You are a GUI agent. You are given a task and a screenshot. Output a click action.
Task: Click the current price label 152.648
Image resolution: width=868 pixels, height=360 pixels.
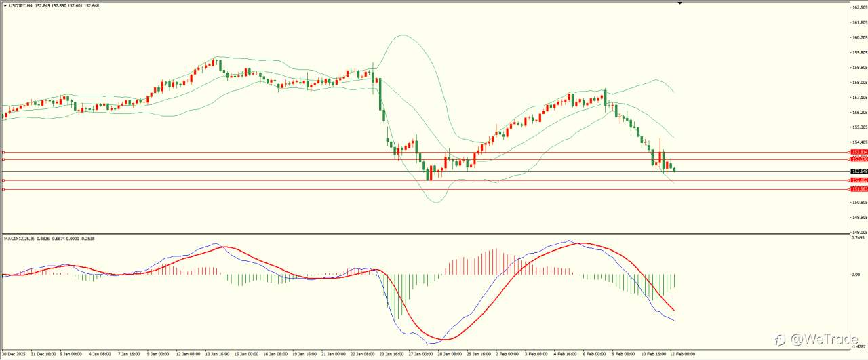[x=859, y=172]
